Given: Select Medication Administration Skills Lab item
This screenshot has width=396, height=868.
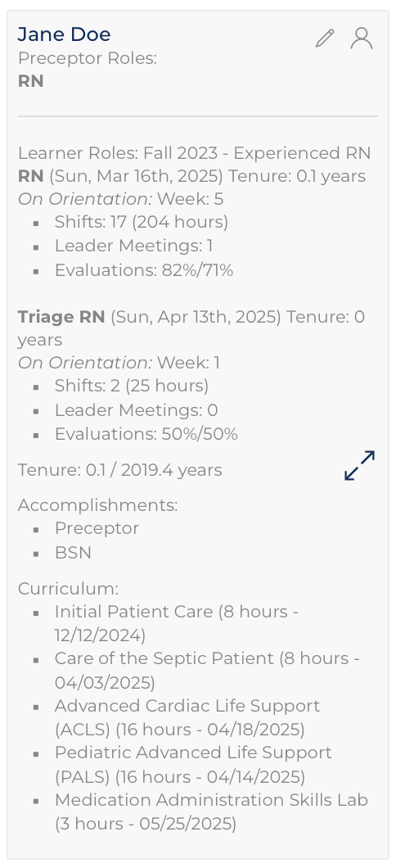Looking at the screenshot, I should (x=211, y=812).
